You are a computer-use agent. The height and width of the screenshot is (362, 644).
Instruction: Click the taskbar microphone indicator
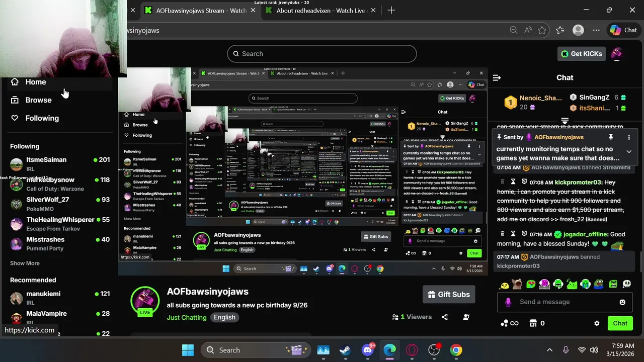(x=566, y=350)
